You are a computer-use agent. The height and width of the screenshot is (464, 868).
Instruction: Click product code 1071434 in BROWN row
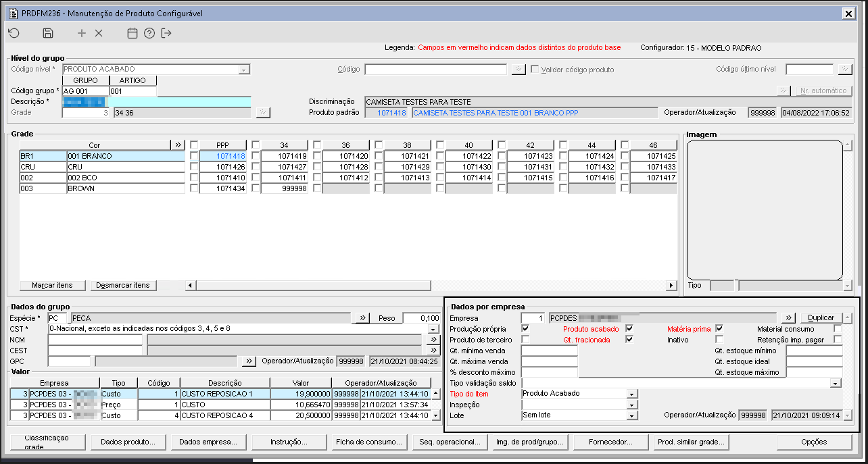pyautogui.click(x=224, y=188)
